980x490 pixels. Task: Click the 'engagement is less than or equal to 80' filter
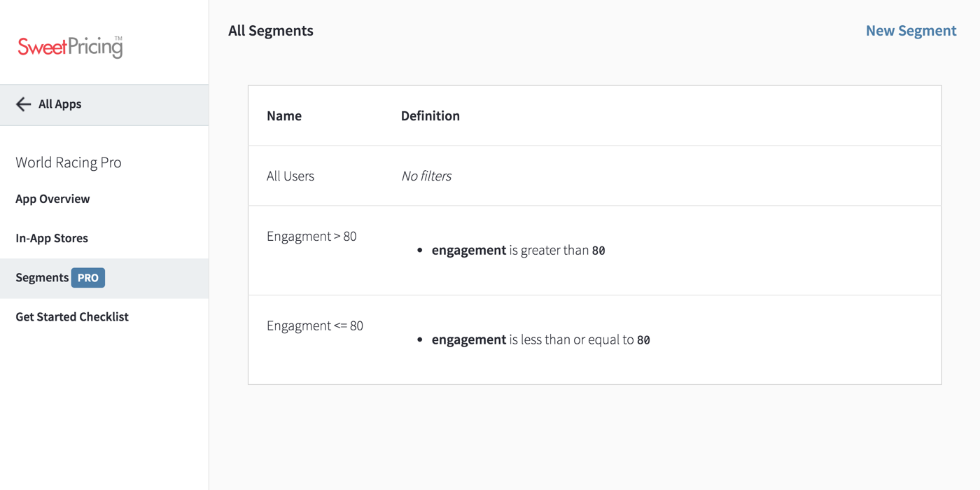point(540,340)
